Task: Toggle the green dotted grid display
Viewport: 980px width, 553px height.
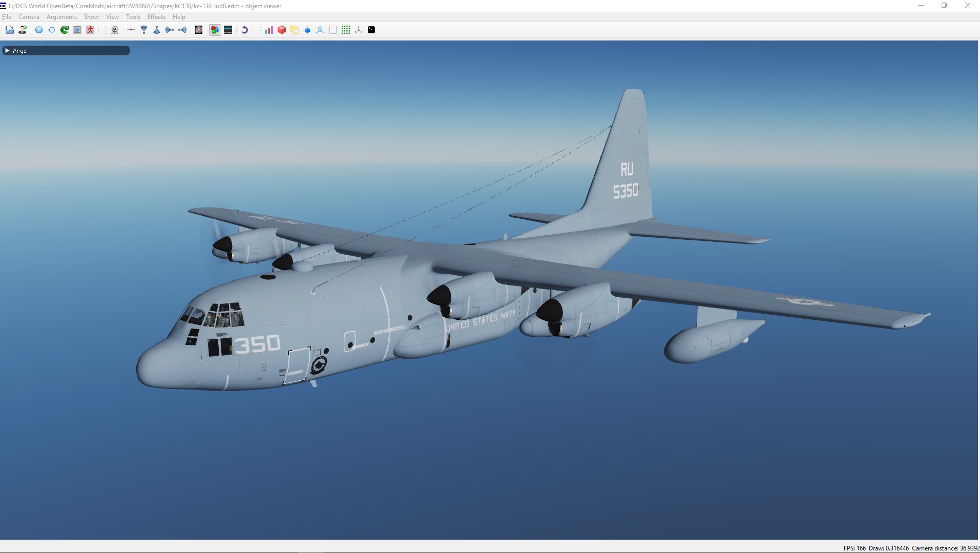Action: (346, 30)
